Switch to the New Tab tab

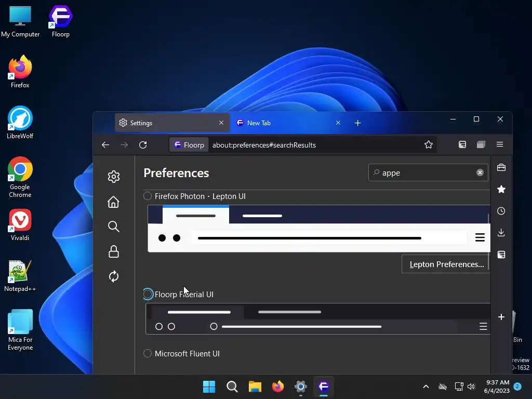(x=289, y=123)
